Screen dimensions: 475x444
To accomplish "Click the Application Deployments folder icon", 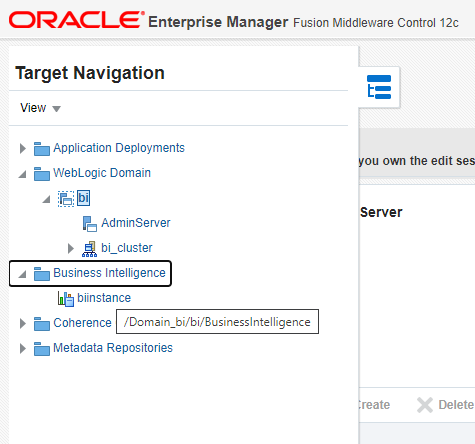I will point(42,149).
